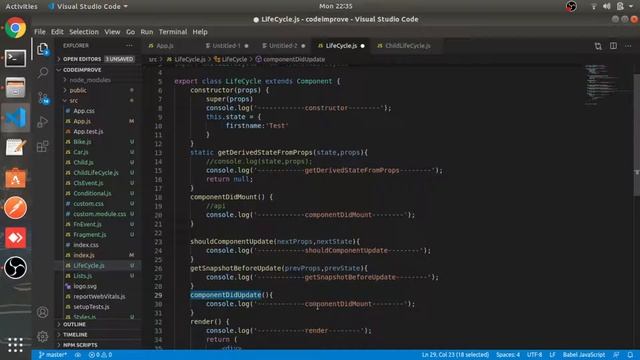The width and height of the screenshot is (640, 360).
Task: Launch Google Chrome from the dock
Action: [16, 28]
